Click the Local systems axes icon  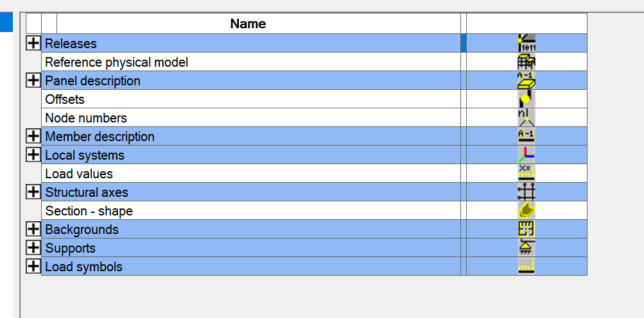(527, 155)
